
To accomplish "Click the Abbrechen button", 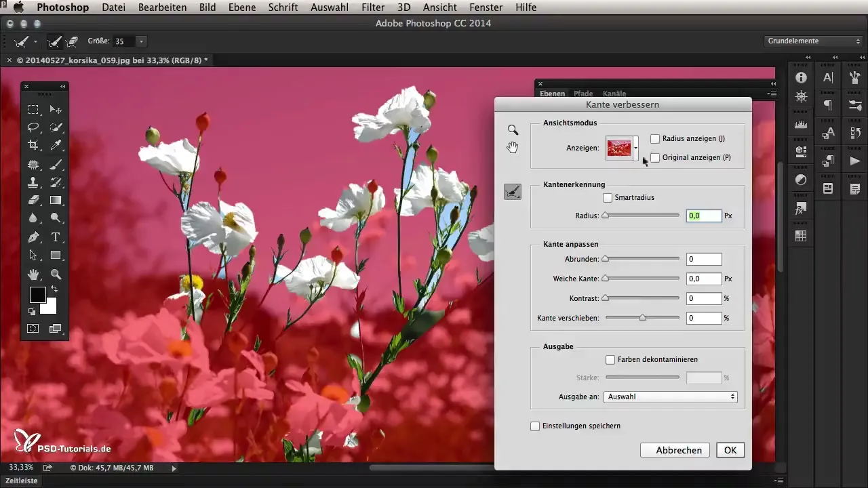I will (x=674, y=450).
